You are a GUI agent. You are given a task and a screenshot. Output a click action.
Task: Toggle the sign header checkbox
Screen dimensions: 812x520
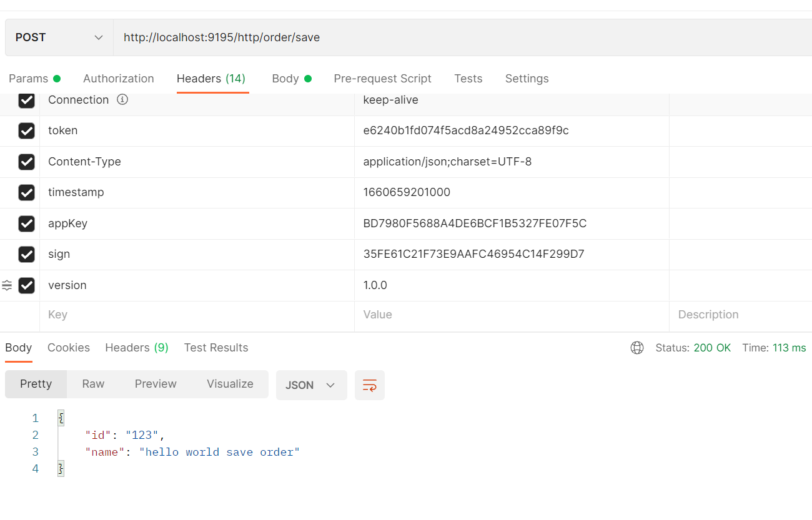point(26,254)
